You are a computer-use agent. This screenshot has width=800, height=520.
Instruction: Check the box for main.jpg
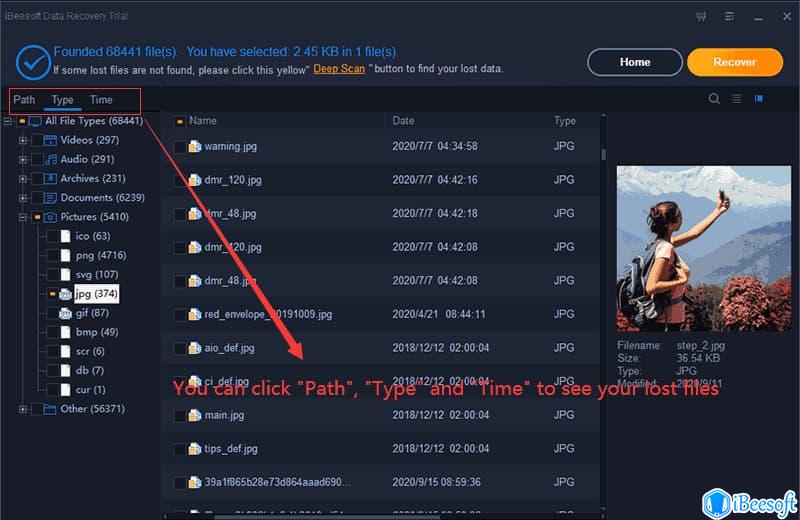(x=180, y=417)
